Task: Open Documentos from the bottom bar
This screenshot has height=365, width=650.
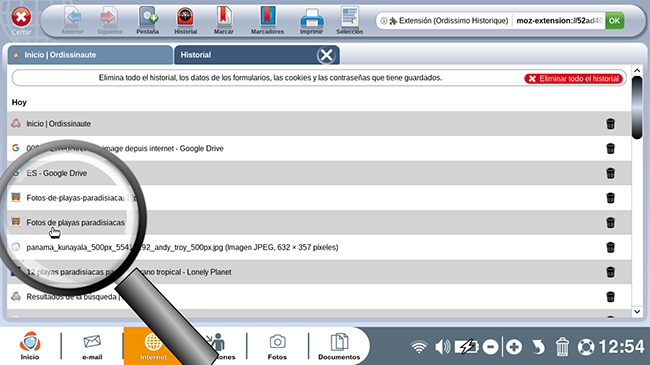Action: point(339,347)
